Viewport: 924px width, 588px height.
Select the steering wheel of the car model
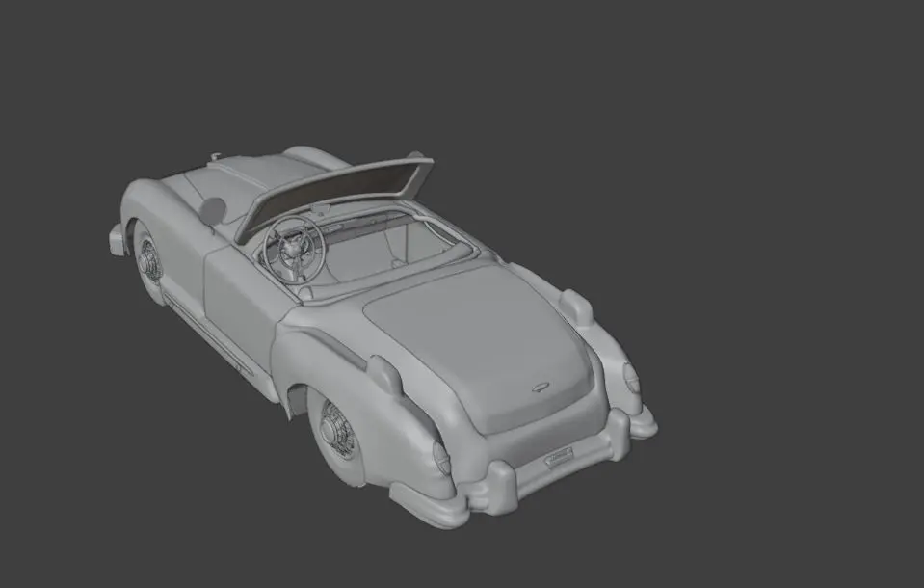tap(294, 249)
